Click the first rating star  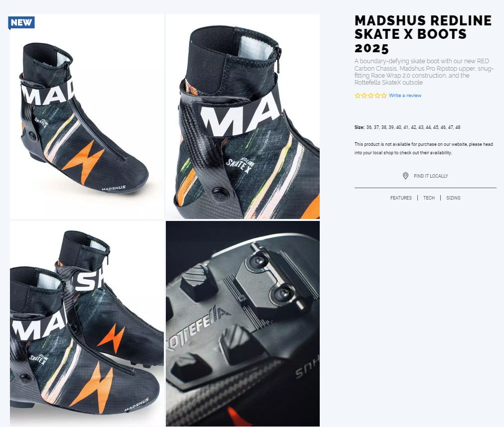[x=358, y=96]
